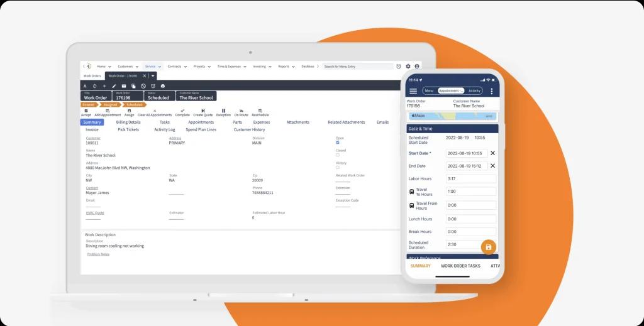
Task: Click the Assign action icon
Action: click(x=130, y=111)
